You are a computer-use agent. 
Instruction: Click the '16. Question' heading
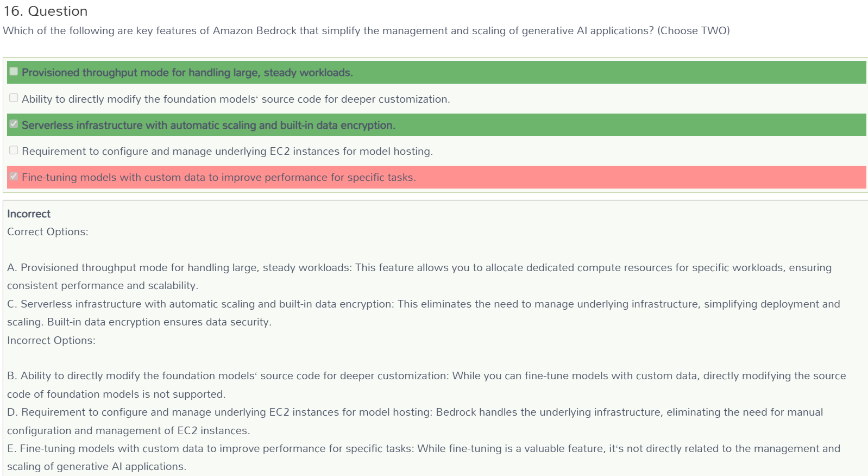point(46,11)
